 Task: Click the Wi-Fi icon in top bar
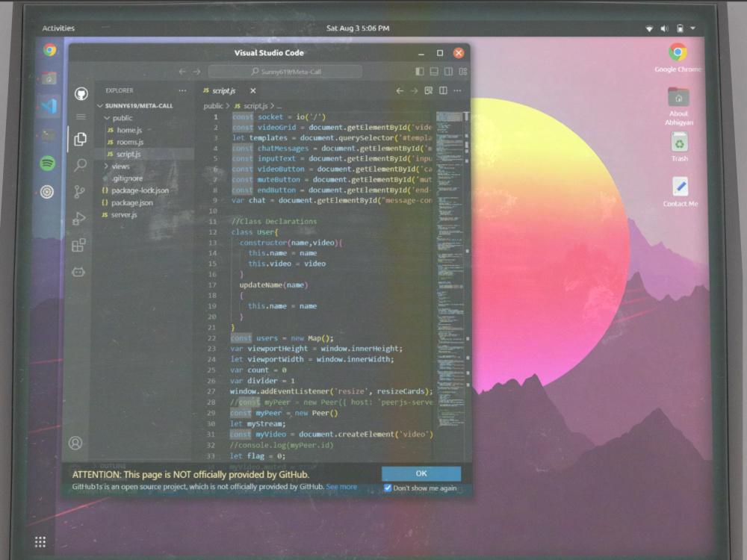tap(649, 28)
